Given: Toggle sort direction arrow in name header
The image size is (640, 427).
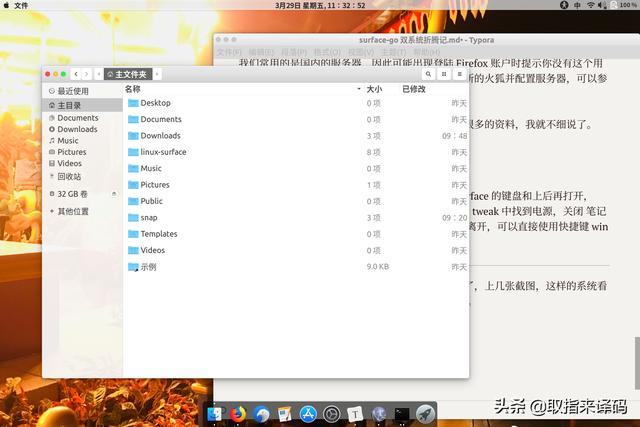Looking at the screenshot, I should [359, 89].
